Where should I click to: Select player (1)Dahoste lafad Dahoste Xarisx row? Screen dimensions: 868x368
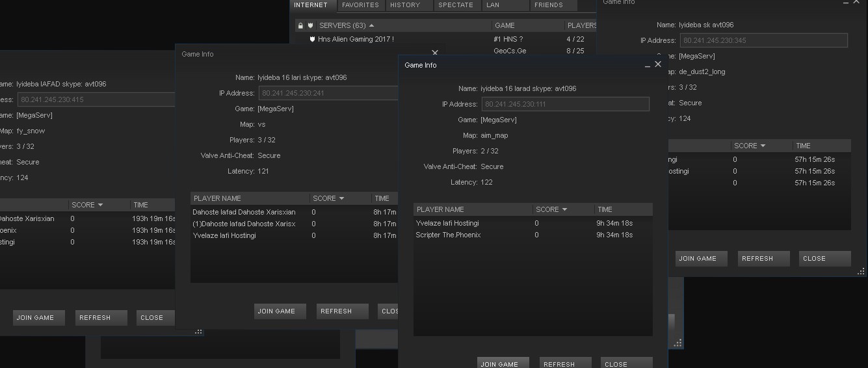pyautogui.click(x=294, y=224)
